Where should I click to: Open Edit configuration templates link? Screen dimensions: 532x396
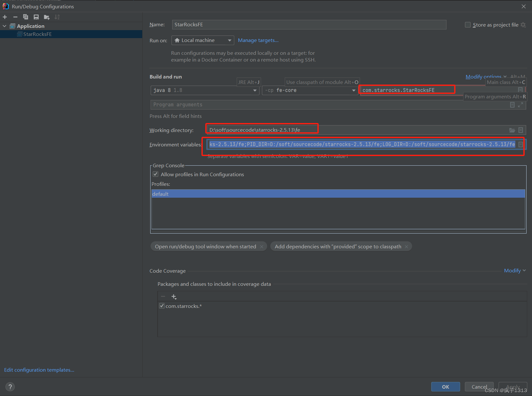39,370
